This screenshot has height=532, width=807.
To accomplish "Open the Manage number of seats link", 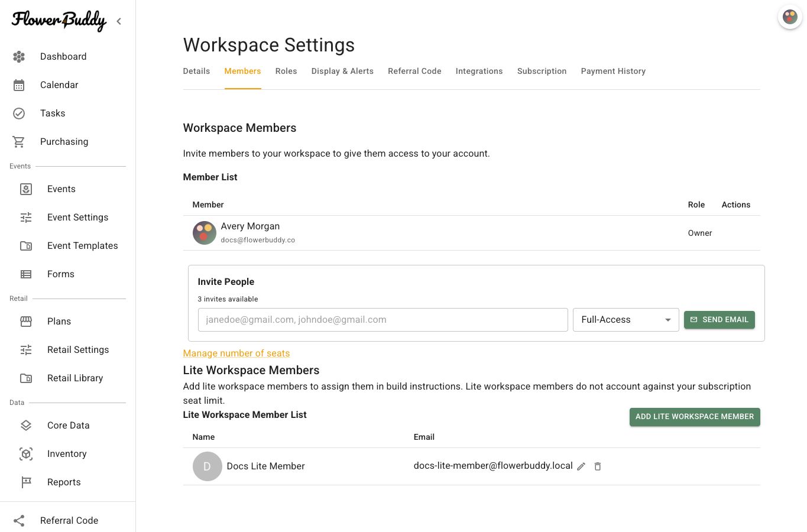I will pos(236,353).
